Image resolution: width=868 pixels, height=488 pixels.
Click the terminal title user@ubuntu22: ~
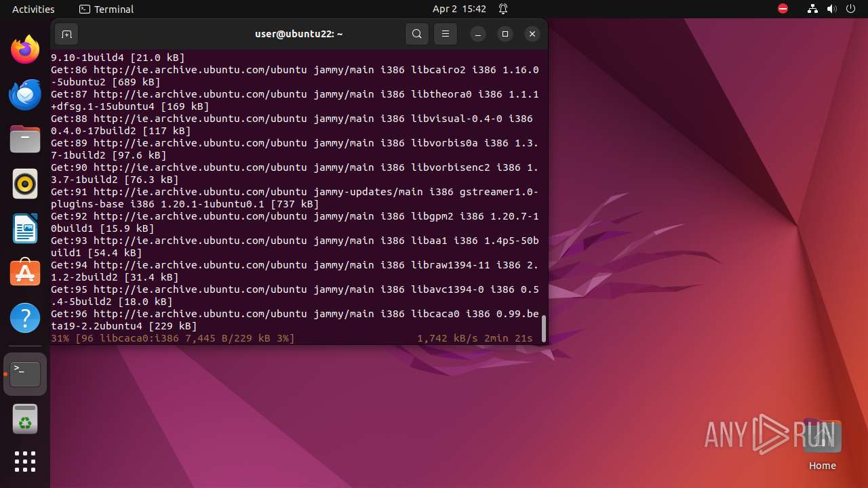tap(298, 34)
